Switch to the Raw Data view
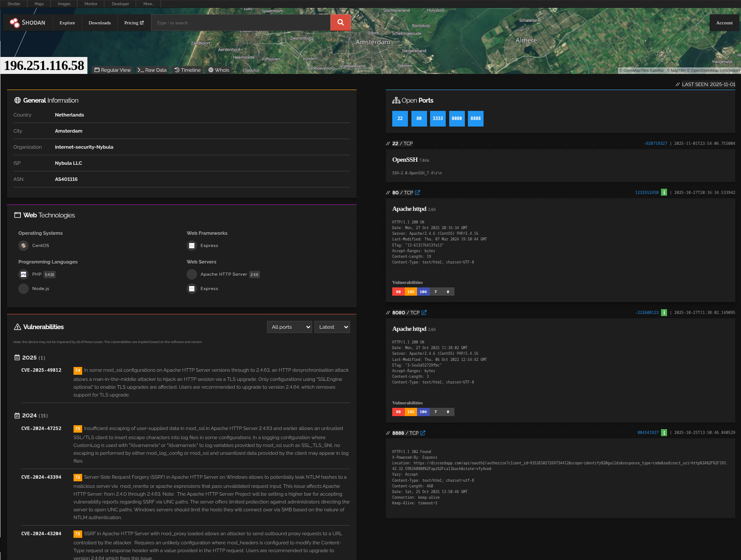This screenshot has width=741, height=560. tap(152, 70)
